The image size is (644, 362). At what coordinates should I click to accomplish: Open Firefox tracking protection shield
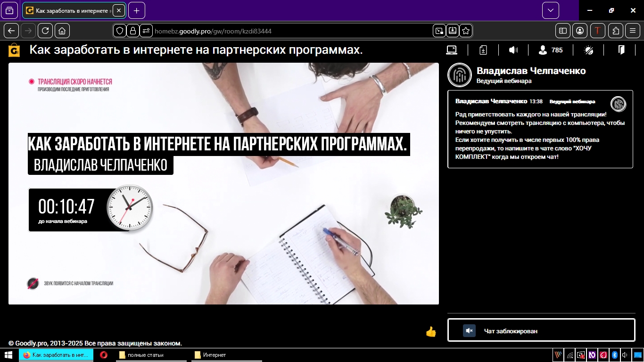click(120, 30)
